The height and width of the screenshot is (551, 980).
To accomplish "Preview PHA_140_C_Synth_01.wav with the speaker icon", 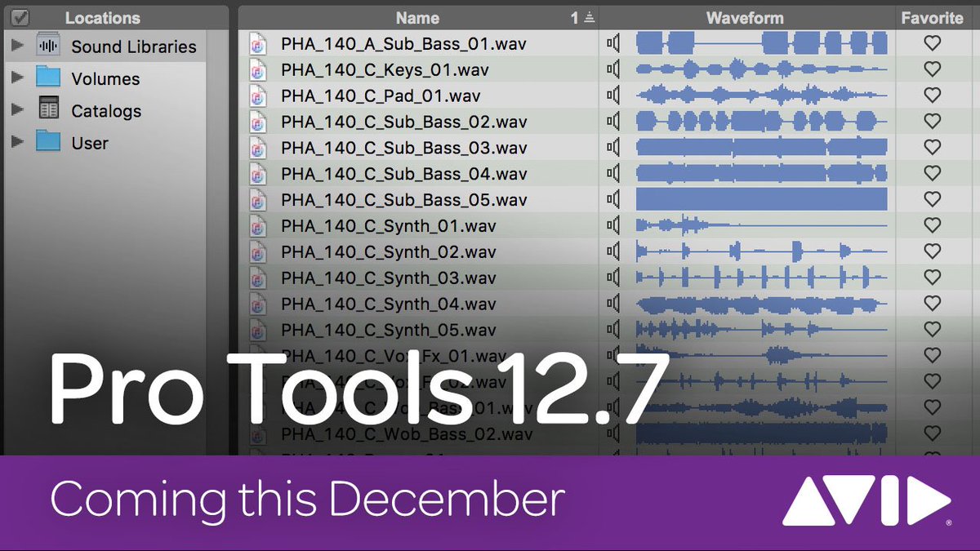I will click(613, 226).
